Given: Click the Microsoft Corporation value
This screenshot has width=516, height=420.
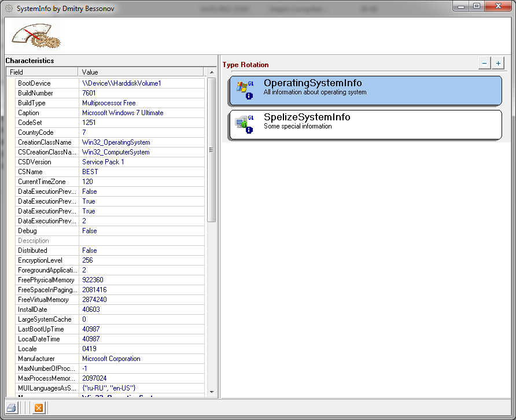Looking at the screenshot, I should [111, 359].
